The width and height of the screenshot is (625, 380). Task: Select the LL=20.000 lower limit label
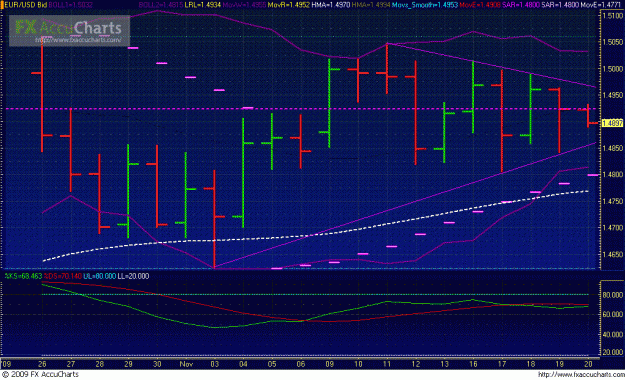133,276
